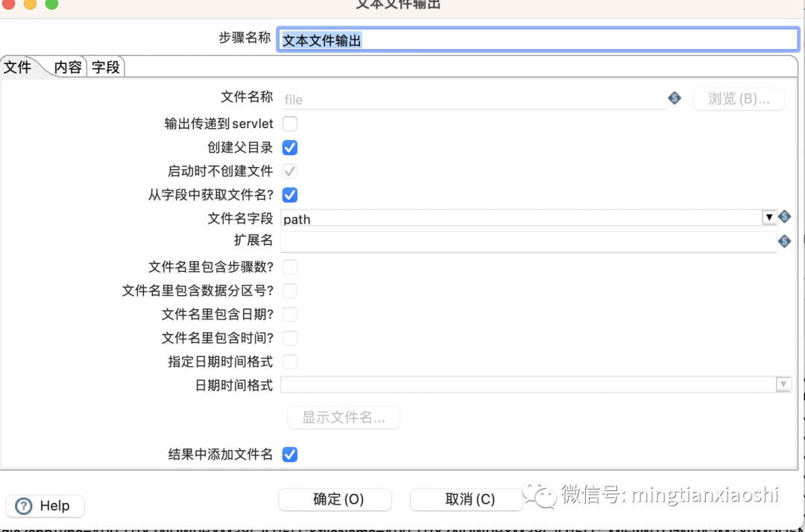Select the 文件 tab
The width and height of the screenshot is (805, 532).
coord(19,67)
